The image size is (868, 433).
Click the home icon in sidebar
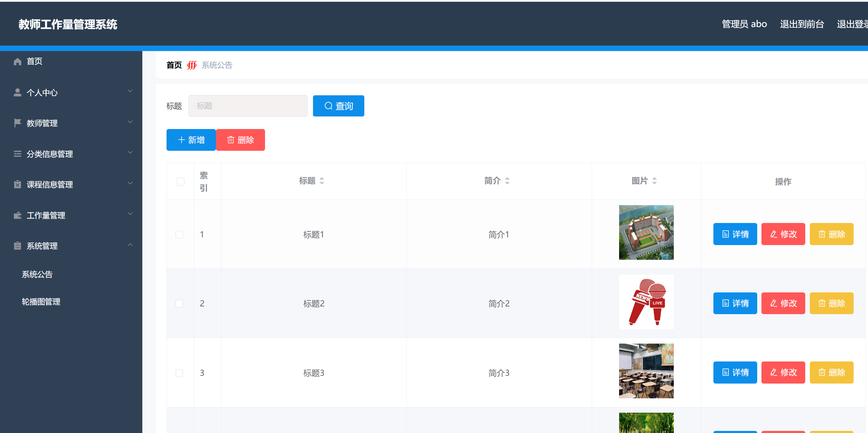(x=18, y=61)
